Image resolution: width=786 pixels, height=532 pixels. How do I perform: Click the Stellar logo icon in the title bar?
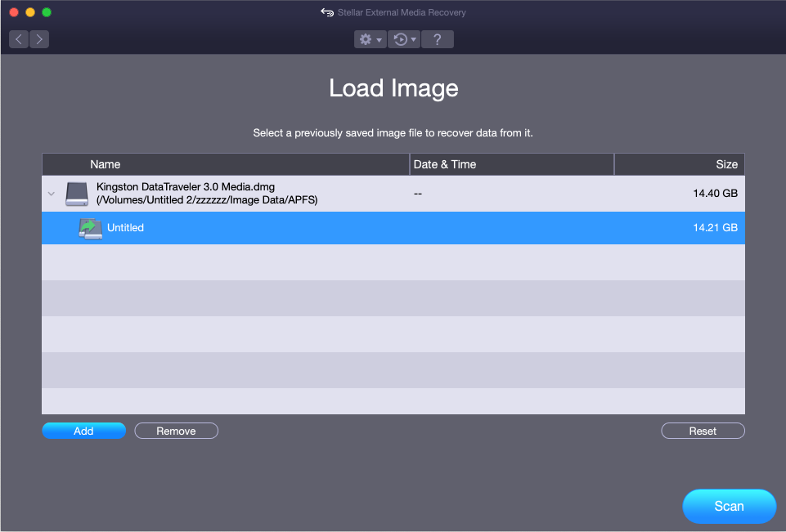327,12
